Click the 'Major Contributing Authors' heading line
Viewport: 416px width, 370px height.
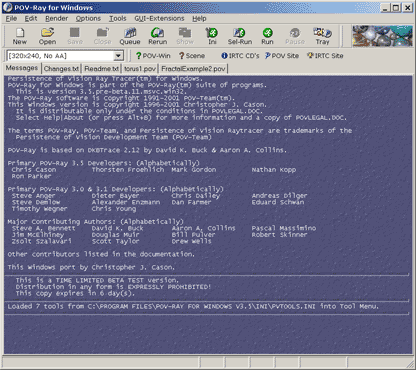(x=96, y=221)
